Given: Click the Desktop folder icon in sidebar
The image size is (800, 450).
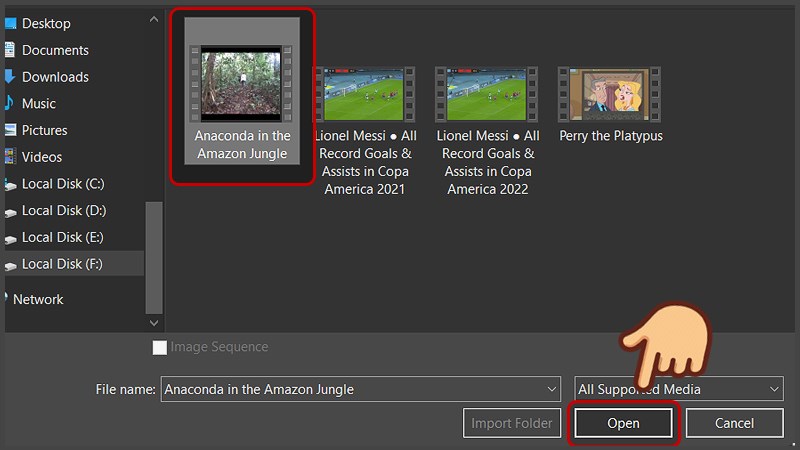Looking at the screenshot, I should click(9, 22).
